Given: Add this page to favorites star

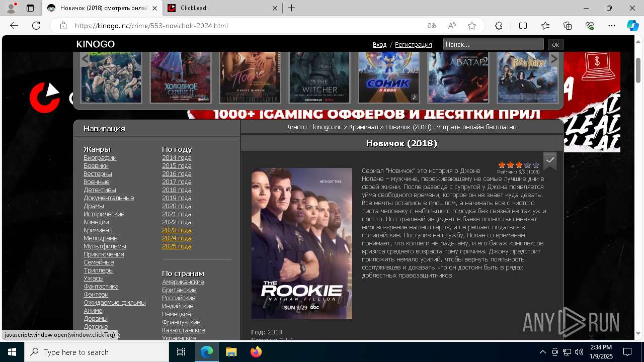Looking at the screenshot, I should click(x=472, y=26).
